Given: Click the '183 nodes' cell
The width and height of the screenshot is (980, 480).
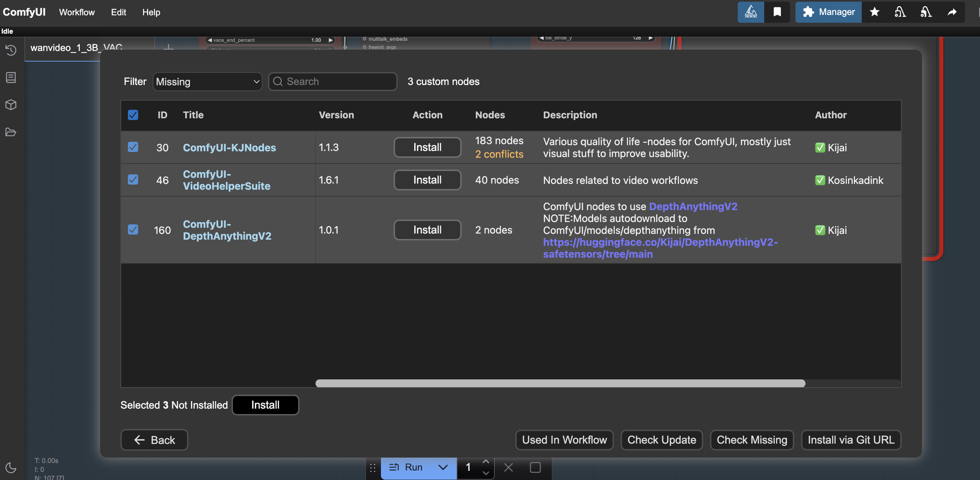Looking at the screenshot, I should pyautogui.click(x=499, y=141).
